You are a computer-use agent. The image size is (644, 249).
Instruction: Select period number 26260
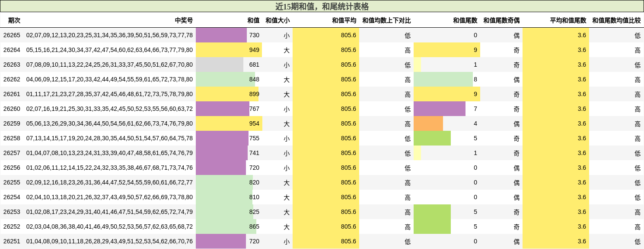pos(12,109)
